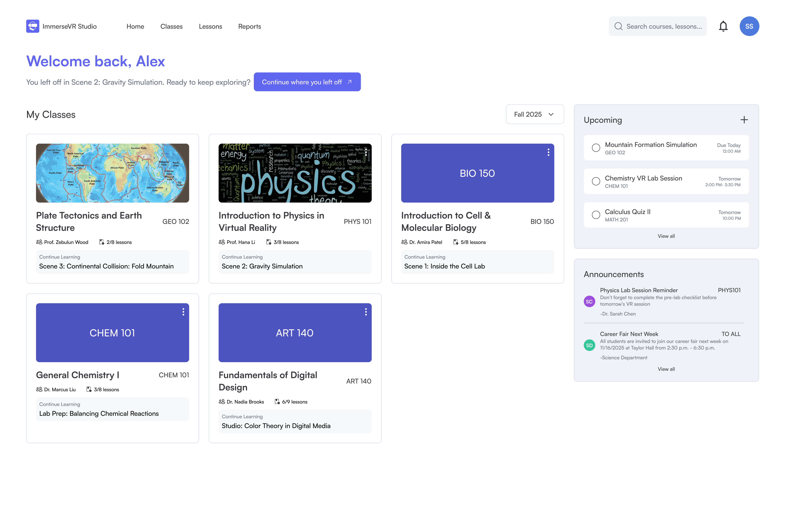Click the SC announcement avatar
This screenshot has height=532, width=786.
point(589,301)
